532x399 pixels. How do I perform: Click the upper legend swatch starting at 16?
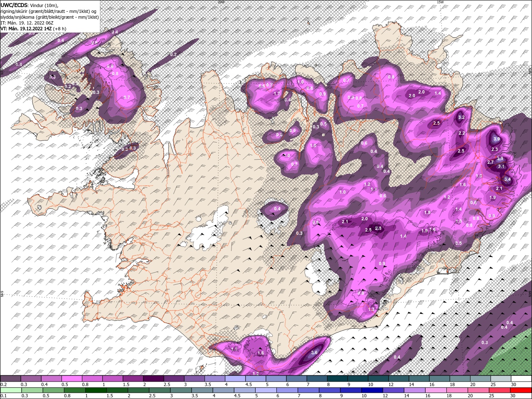coord(440,379)
